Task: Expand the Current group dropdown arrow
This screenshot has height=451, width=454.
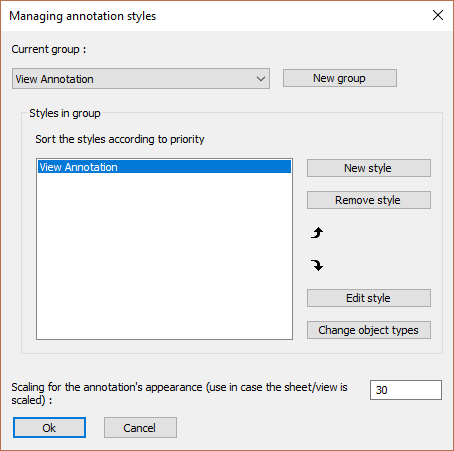Action: 261,79
